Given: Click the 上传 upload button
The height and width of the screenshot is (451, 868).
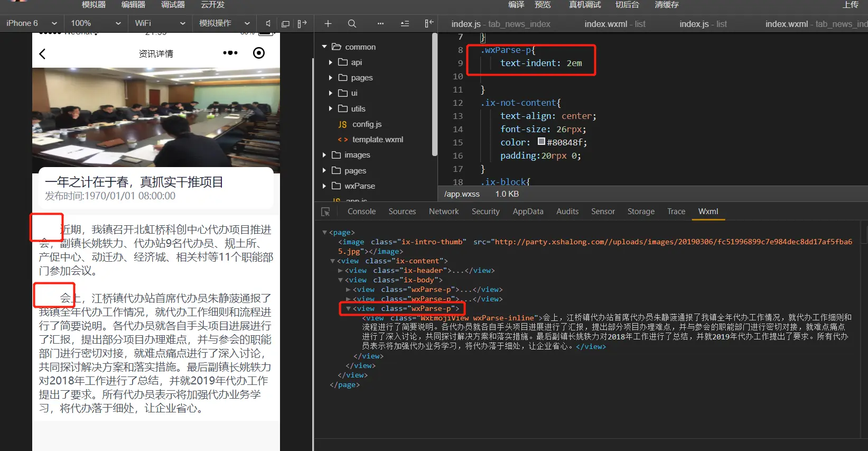Looking at the screenshot, I should point(851,5).
